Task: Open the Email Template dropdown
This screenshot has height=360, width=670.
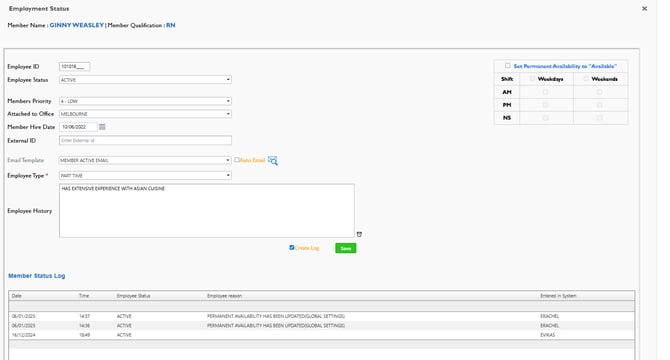Action: pyautogui.click(x=145, y=160)
